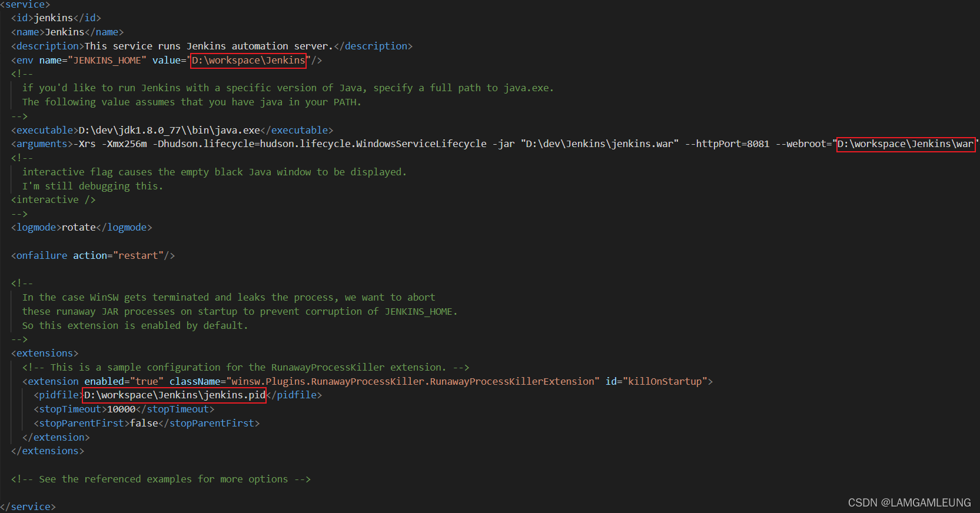Click the -Xmx256m argument text
The image size is (980, 513).
(124, 144)
